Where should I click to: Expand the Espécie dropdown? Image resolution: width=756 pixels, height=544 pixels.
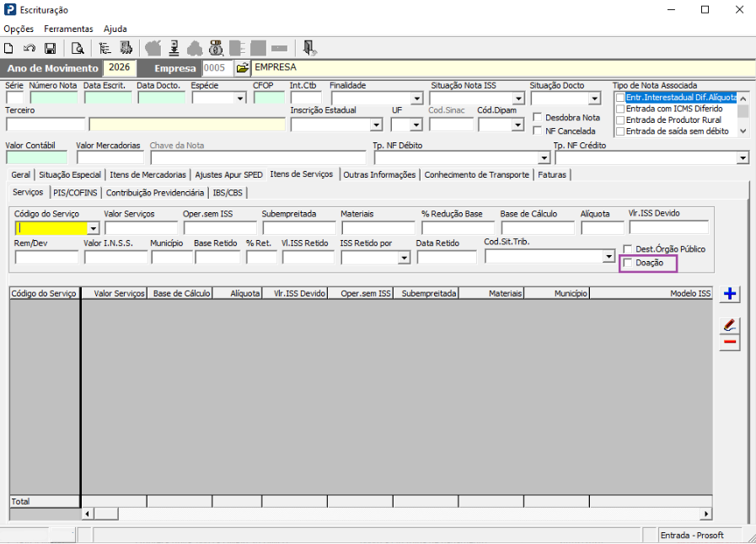(x=239, y=99)
